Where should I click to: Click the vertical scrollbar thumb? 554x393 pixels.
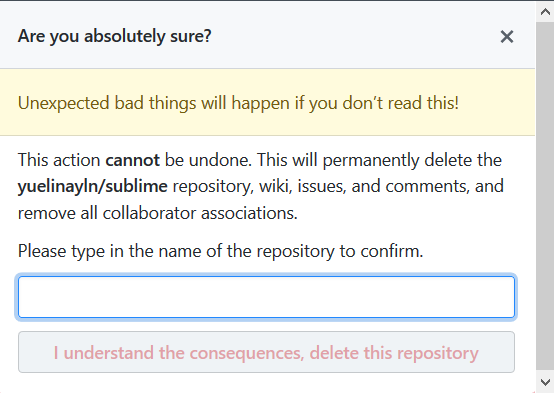point(545,196)
